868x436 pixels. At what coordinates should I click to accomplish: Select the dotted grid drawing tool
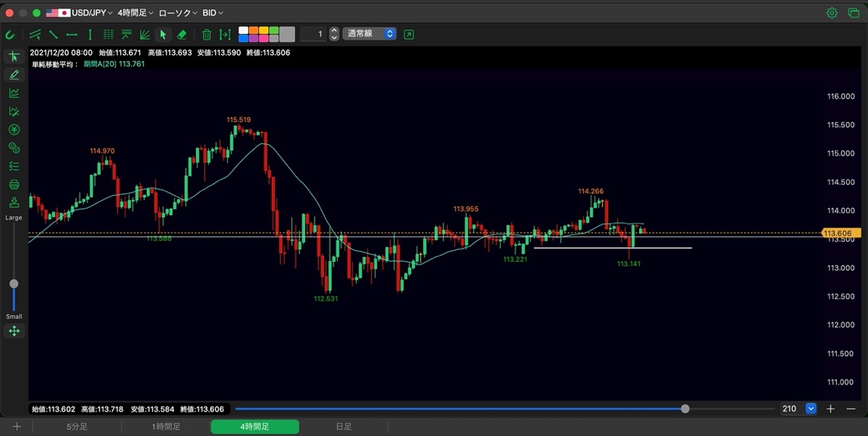coord(109,34)
